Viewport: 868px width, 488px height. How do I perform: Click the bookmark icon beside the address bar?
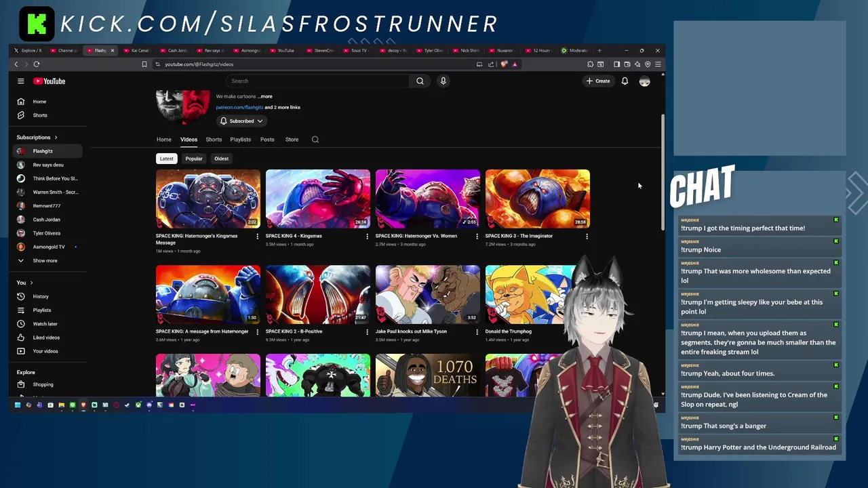pyautogui.click(x=144, y=64)
